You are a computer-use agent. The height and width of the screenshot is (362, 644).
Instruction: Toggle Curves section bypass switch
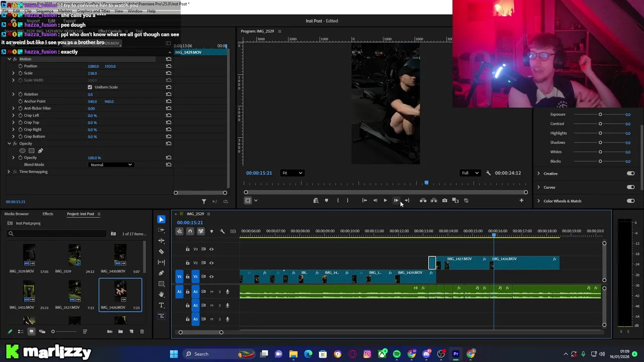630,187
